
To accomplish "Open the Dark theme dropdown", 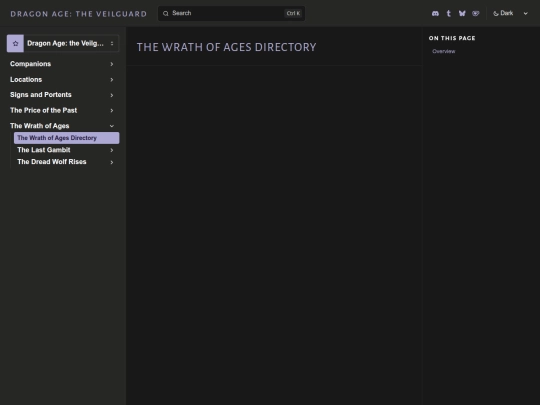I will [x=511, y=13].
